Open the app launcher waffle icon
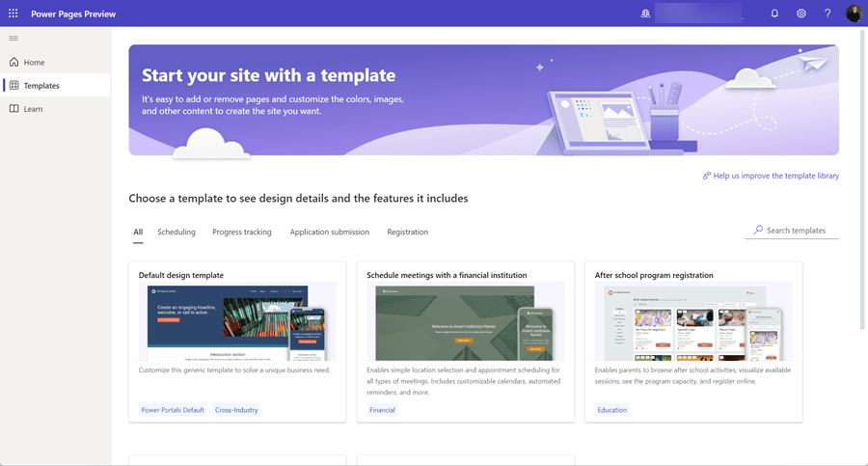868x466 pixels. (14, 14)
